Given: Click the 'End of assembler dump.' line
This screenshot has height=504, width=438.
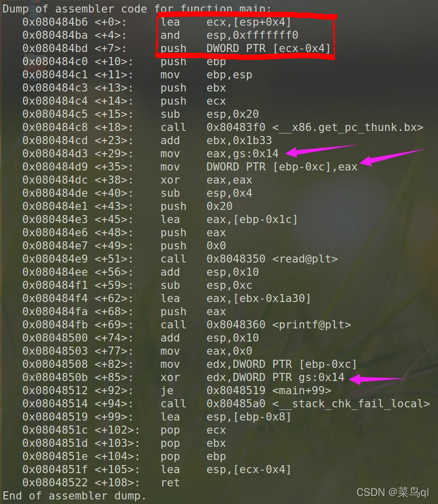Looking at the screenshot, I should [x=75, y=496].
